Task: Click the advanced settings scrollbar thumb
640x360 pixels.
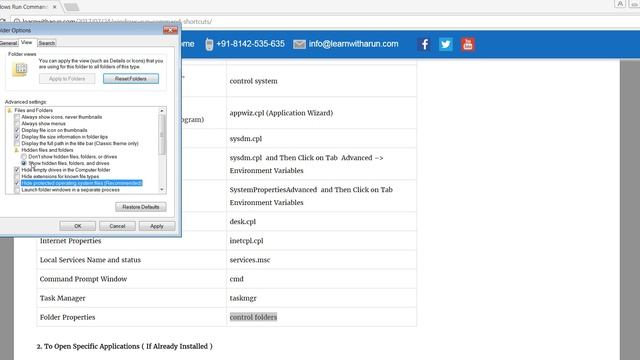Action: tap(162, 135)
